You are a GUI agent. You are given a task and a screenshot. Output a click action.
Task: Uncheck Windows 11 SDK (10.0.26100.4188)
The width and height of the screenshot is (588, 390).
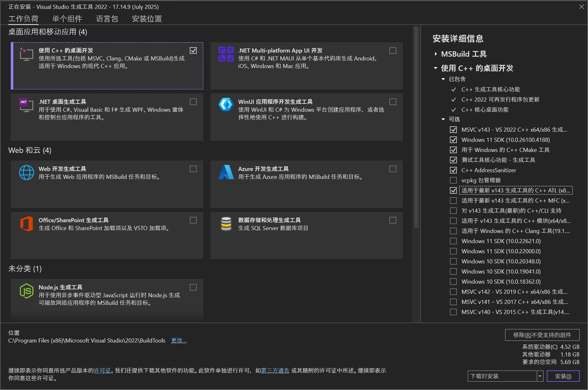[453, 140]
